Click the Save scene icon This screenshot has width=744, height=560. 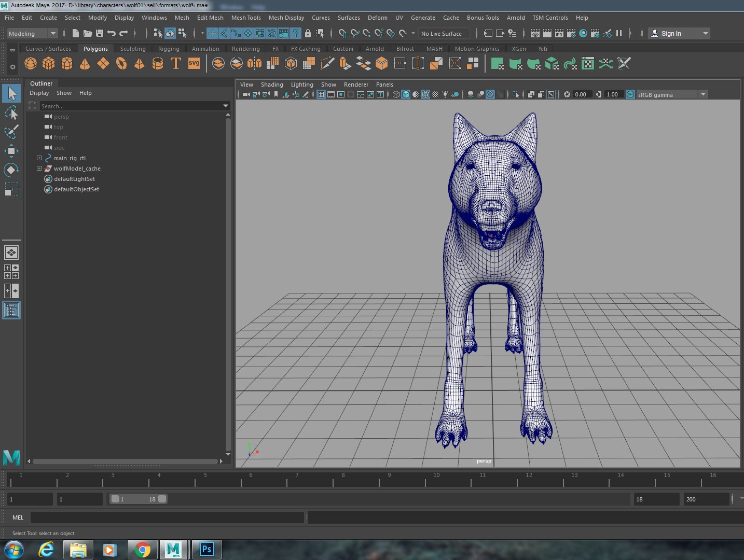click(x=100, y=33)
